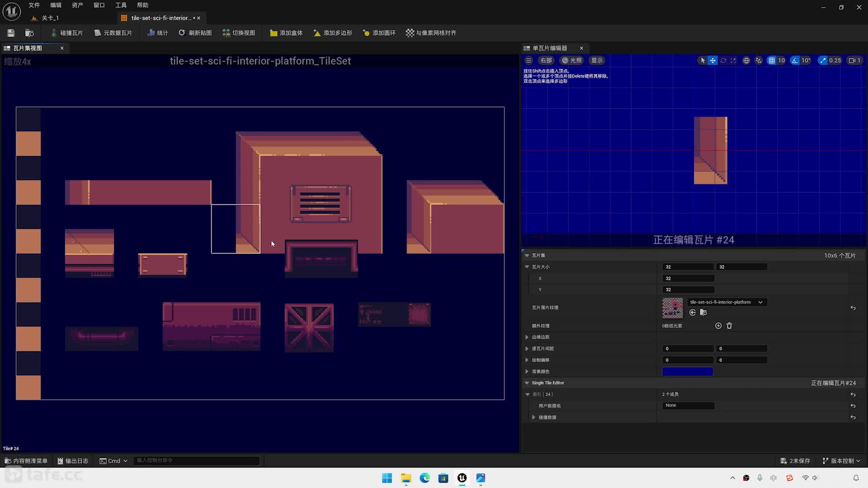Save the current tile set asset
The height and width of the screenshot is (488, 868).
point(11,33)
